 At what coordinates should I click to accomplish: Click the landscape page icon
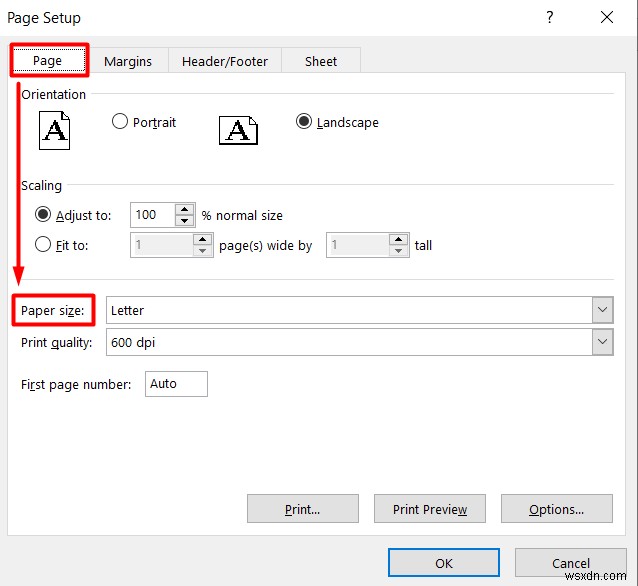point(238,130)
